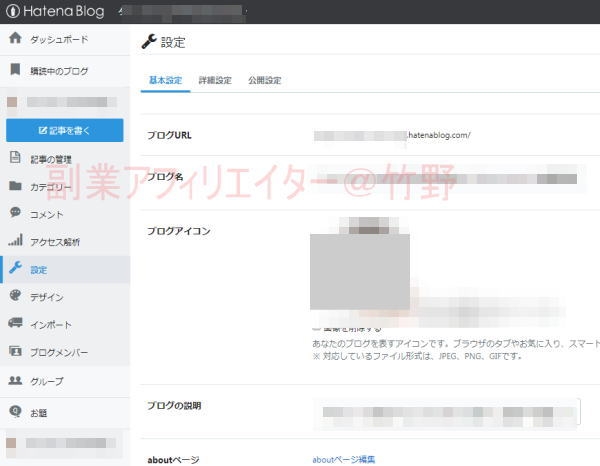Viewport: 600px width, 466px height.
Task: Click the home icon beside ダッシュボード
Action: point(15,39)
